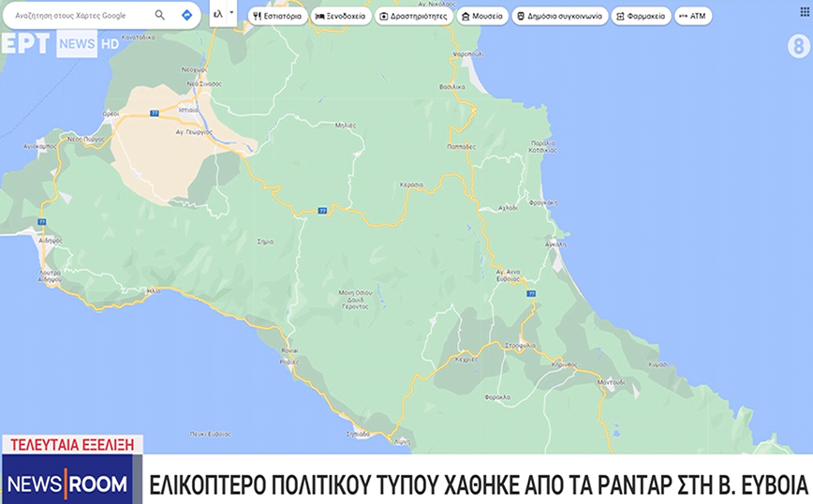The height and width of the screenshot is (504, 813).
Task: Focus the Google Maps search field
Action: (x=80, y=15)
